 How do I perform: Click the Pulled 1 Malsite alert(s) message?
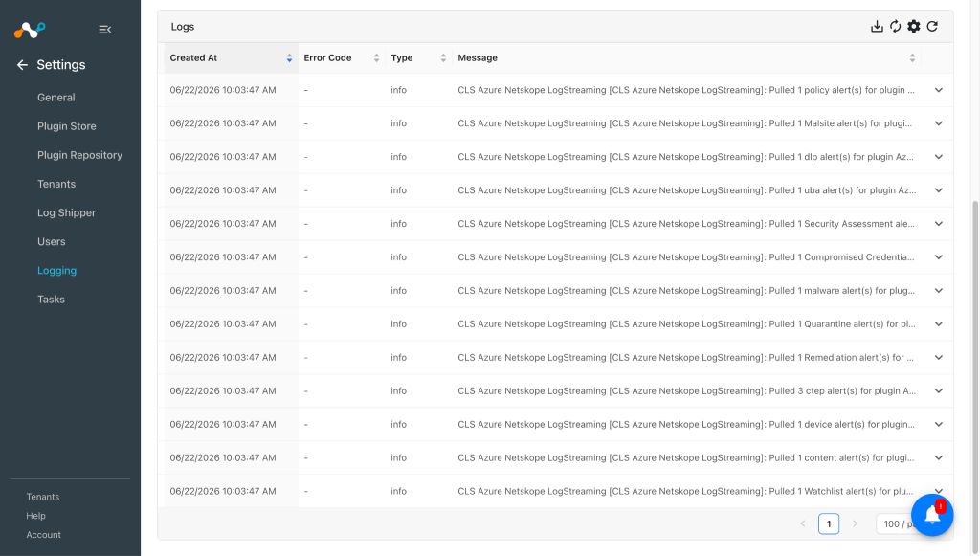click(684, 123)
